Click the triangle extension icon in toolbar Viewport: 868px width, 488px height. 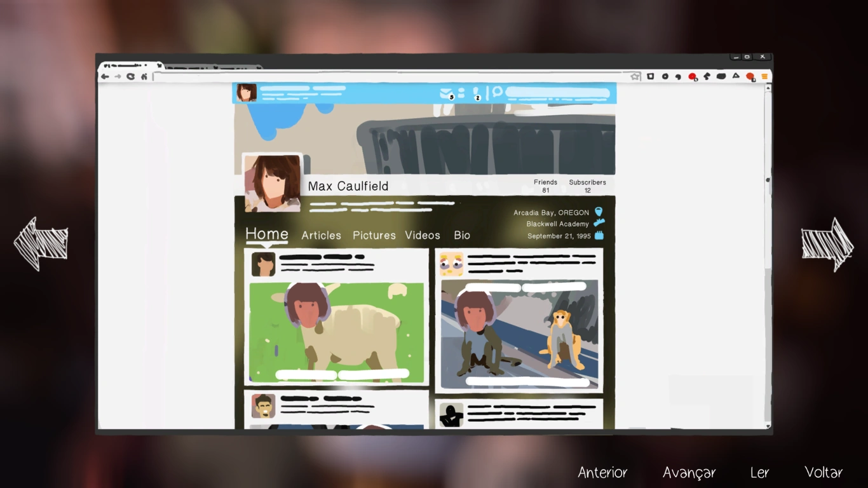[736, 76]
